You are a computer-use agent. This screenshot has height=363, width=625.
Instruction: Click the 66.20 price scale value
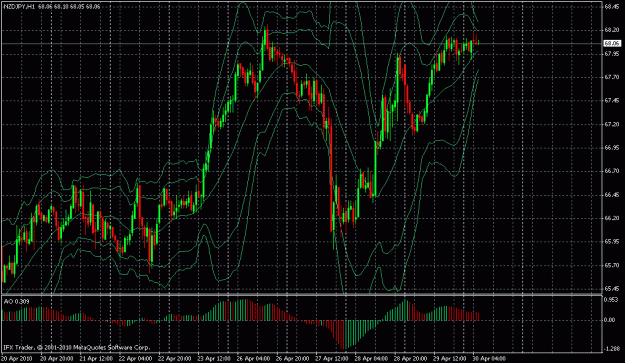click(611, 218)
